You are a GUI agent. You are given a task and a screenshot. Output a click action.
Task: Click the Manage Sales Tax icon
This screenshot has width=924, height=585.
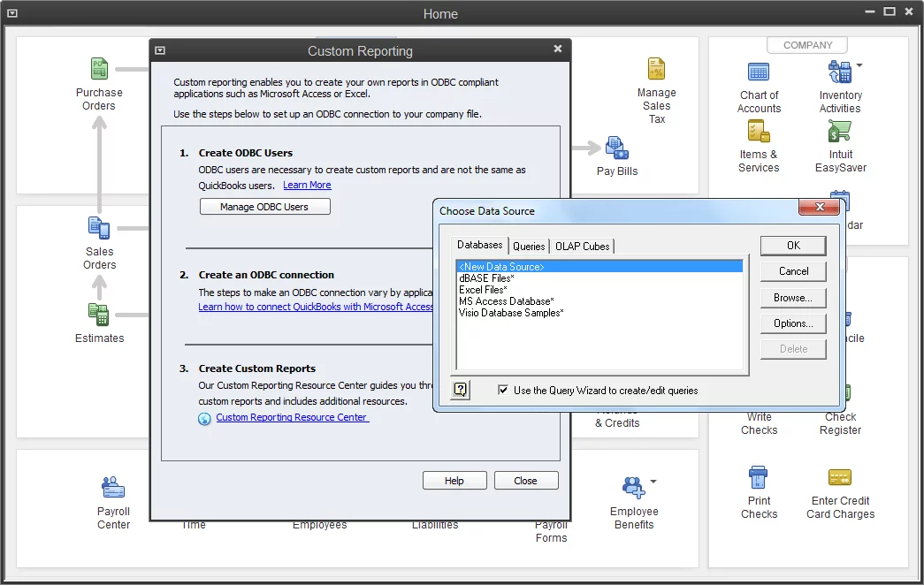point(657,68)
